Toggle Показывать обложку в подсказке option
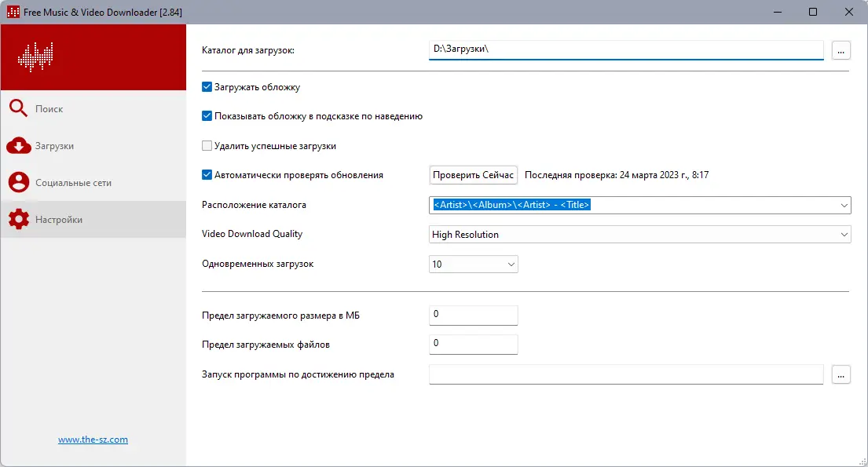Screen dimensions: 868x467 (207, 115)
